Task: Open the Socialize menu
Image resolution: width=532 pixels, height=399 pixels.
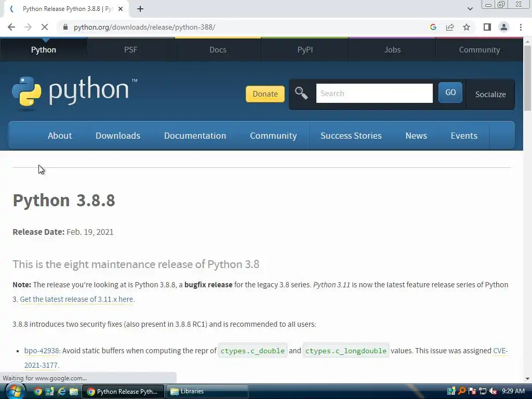Action: [490, 95]
